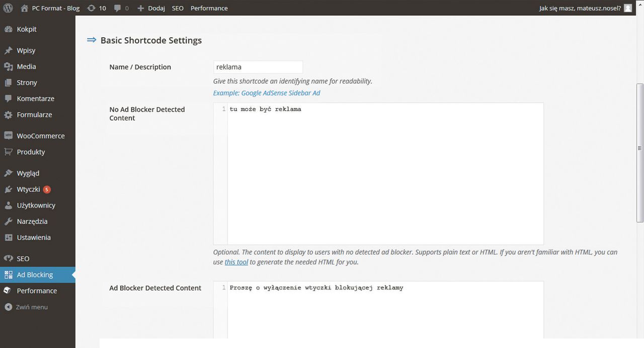The width and height of the screenshot is (644, 348).
Task: Click the Wtyczki plugin icon
Action: click(x=8, y=189)
